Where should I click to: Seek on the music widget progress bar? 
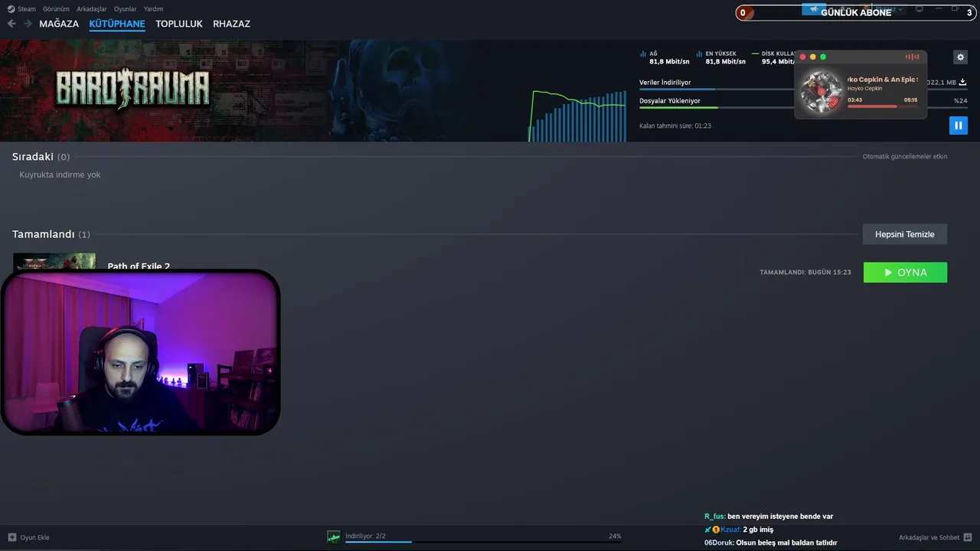pos(882,106)
